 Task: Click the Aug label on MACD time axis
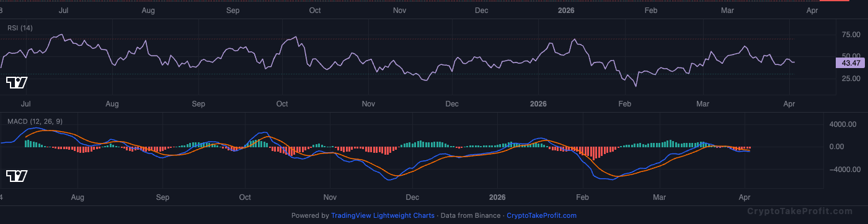point(77,197)
